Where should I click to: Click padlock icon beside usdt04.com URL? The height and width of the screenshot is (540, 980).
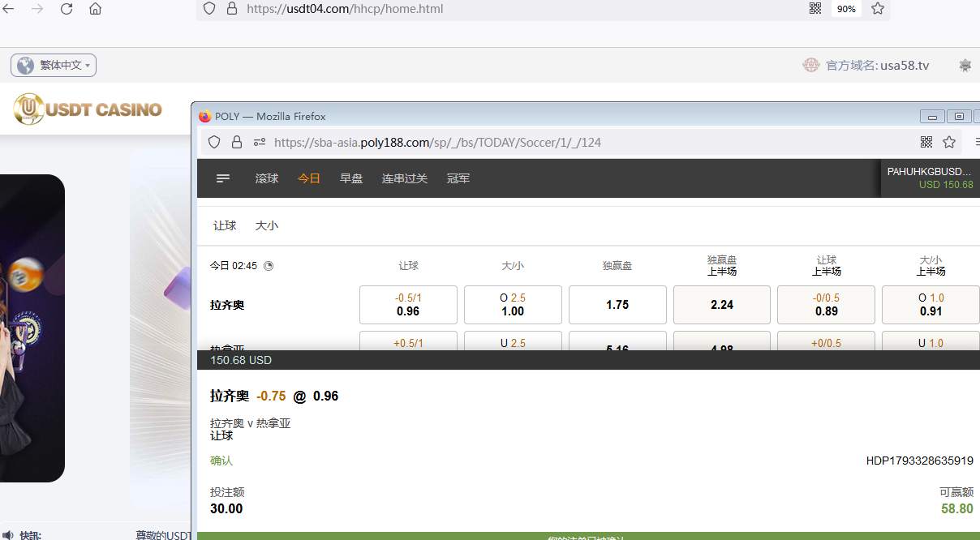click(232, 9)
